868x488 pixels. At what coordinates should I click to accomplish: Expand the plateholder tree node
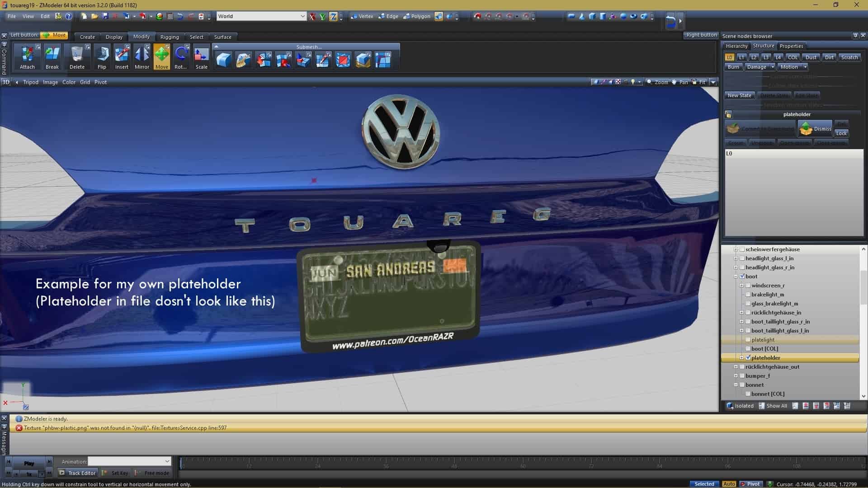click(741, 358)
